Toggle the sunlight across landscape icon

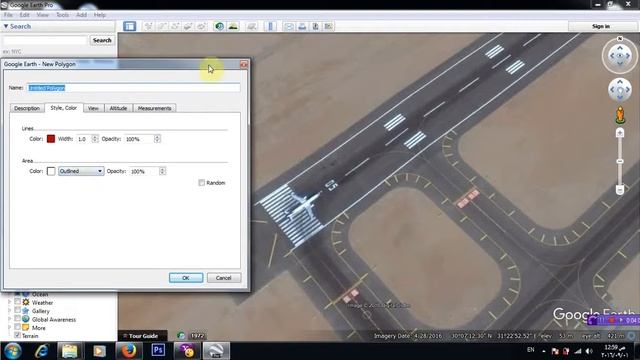pos(233,26)
